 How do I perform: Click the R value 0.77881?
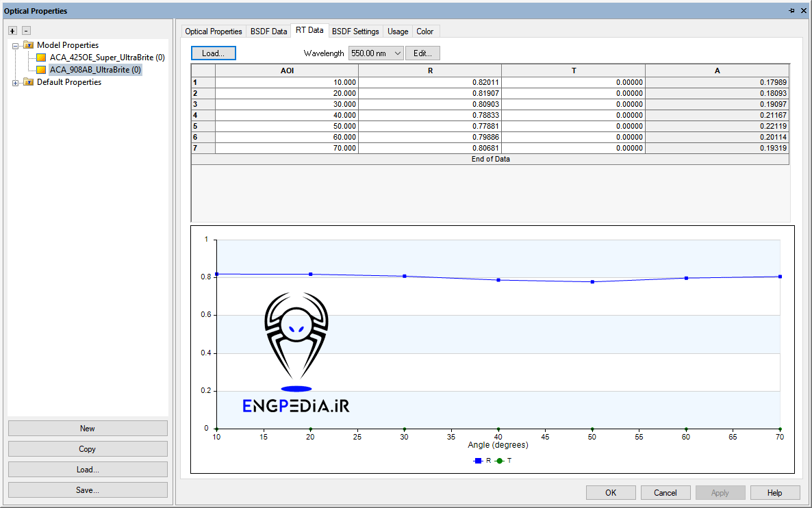(430, 127)
